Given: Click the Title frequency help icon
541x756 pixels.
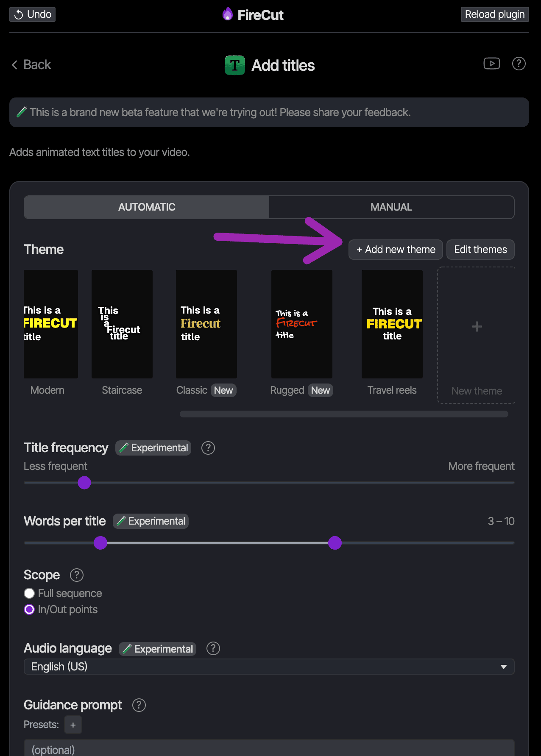Looking at the screenshot, I should pos(208,448).
